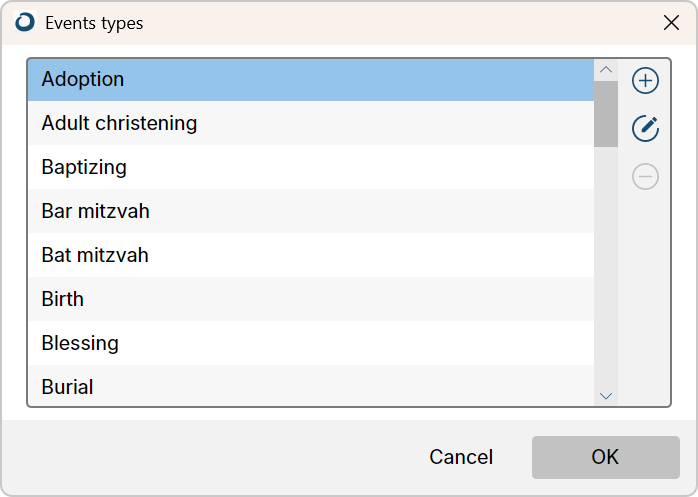Click the greyed-out remove (minus) icon

[645, 176]
